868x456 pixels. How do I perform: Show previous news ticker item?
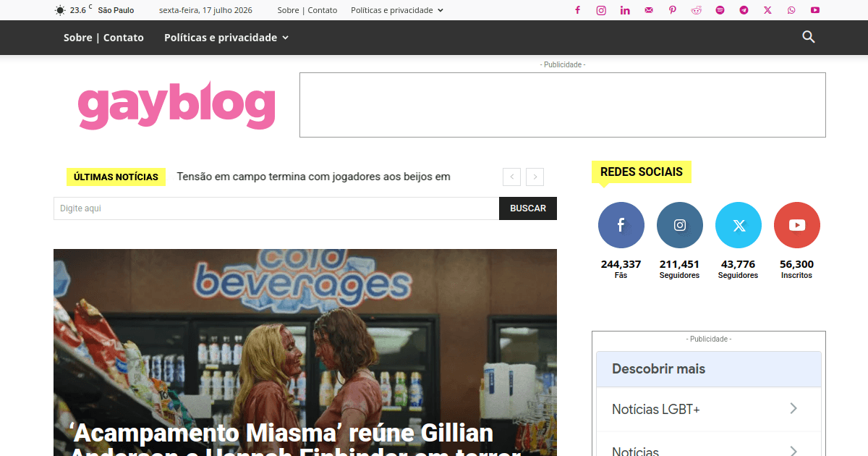tap(512, 177)
